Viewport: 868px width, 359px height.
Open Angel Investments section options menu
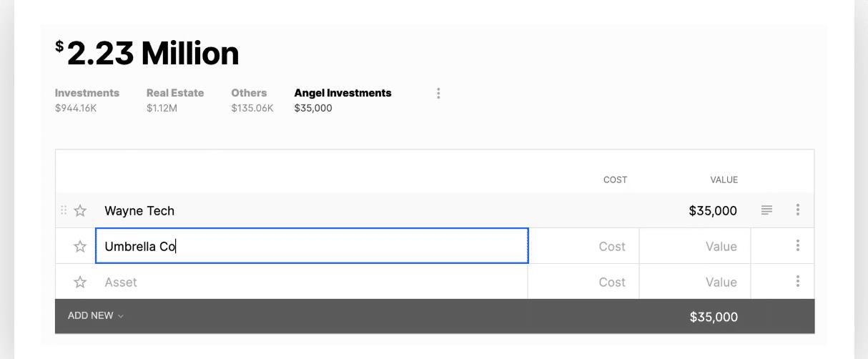coord(438,94)
